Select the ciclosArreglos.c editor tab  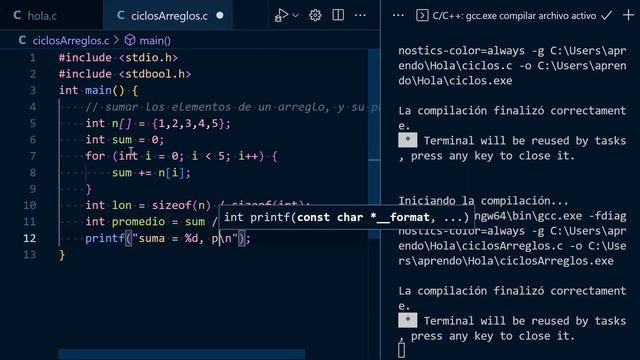(169, 16)
